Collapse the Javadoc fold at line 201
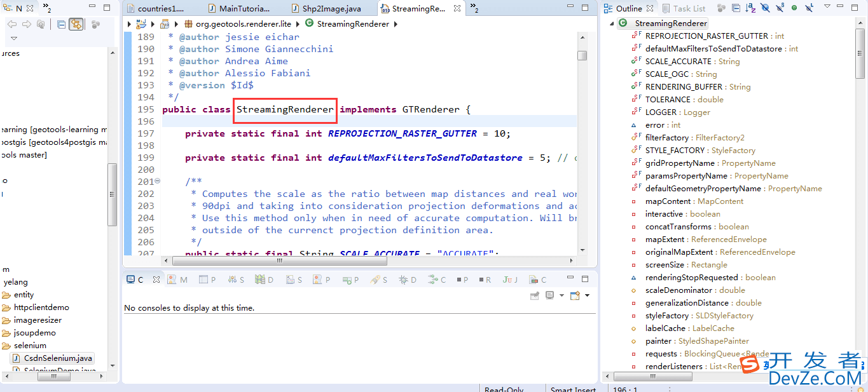868x392 pixels. [x=157, y=182]
